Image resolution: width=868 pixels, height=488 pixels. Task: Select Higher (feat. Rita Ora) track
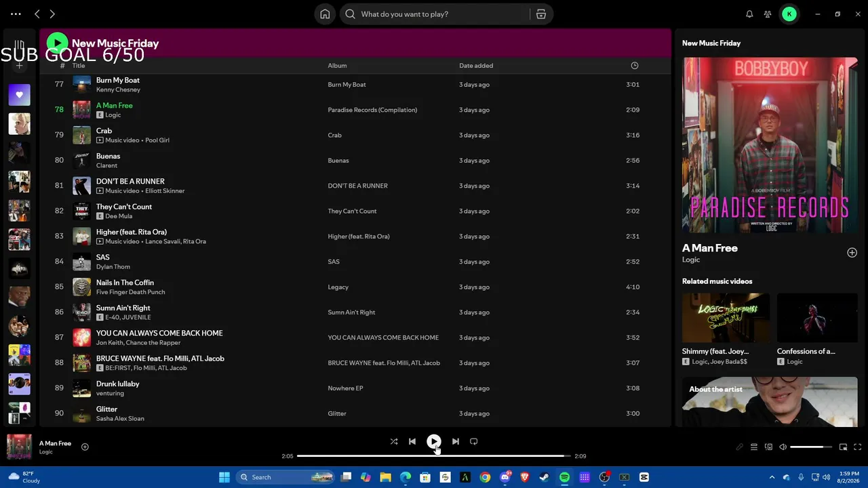click(132, 232)
